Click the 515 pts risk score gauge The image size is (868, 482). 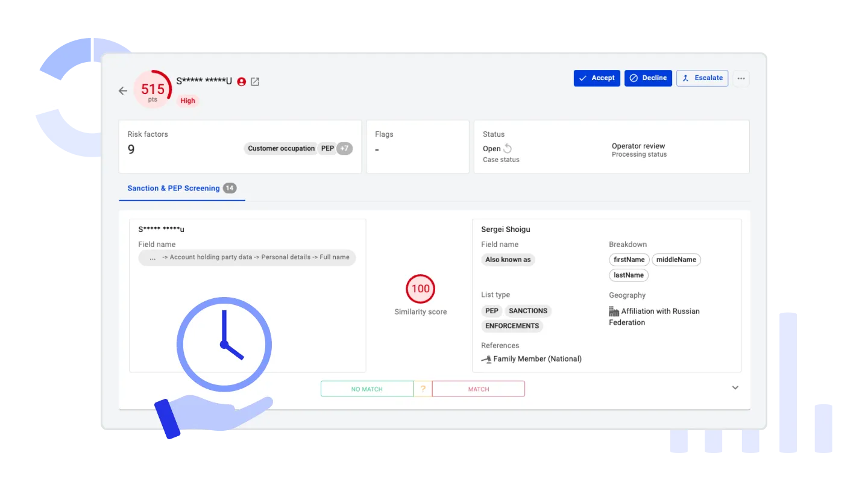pyautogui.click(x=153, y=90)
